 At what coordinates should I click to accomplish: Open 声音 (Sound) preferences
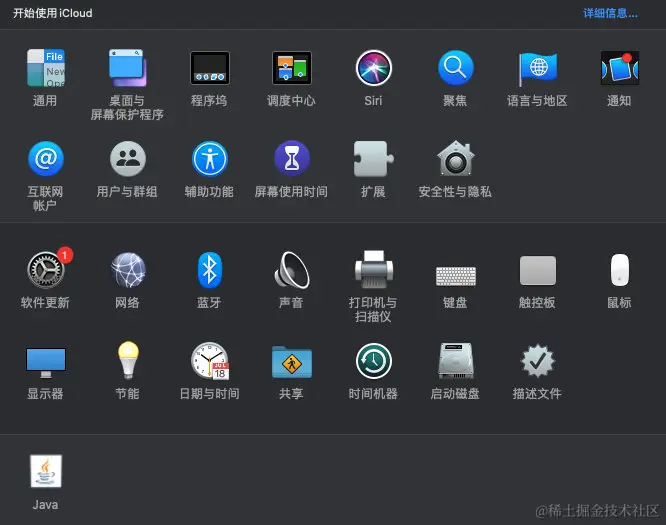tap(291, 270)
